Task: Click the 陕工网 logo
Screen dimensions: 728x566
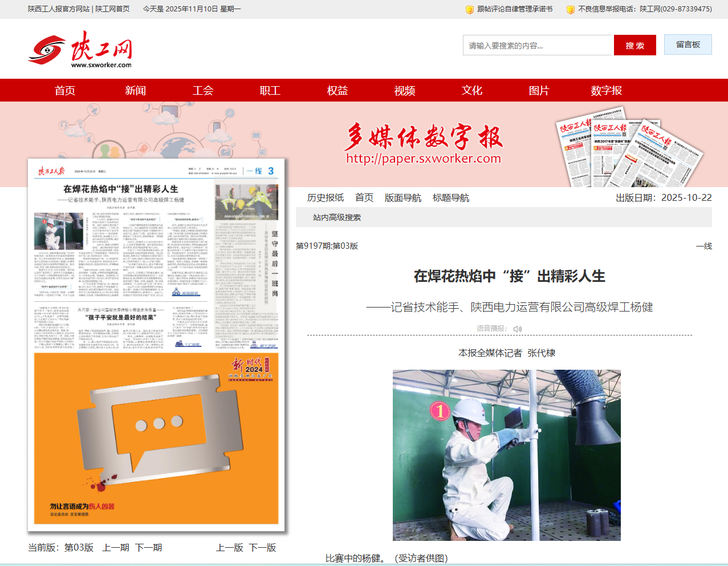Action: point(80,49)
